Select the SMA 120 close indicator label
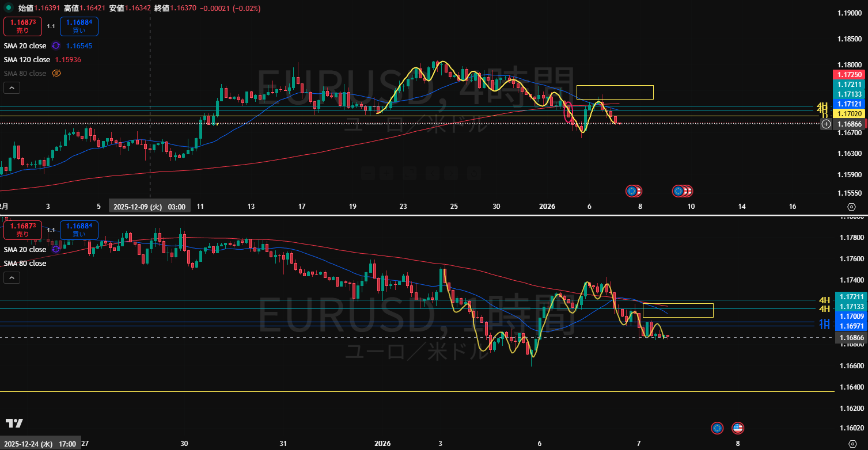The width and height of the screenshot is (868, 450). click(x=27, y=60)
